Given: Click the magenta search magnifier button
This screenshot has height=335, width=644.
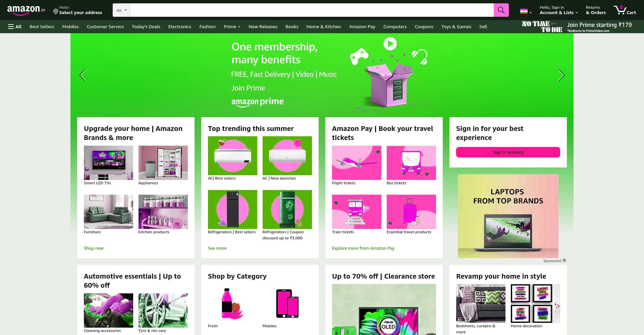Looking at the screenshot, I should coord(501,10).
